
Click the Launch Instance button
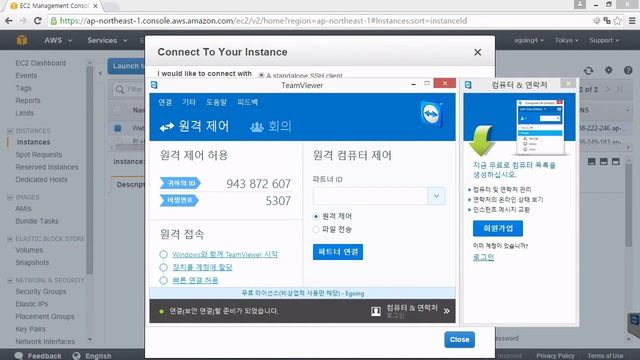click(x=127, y=66)
